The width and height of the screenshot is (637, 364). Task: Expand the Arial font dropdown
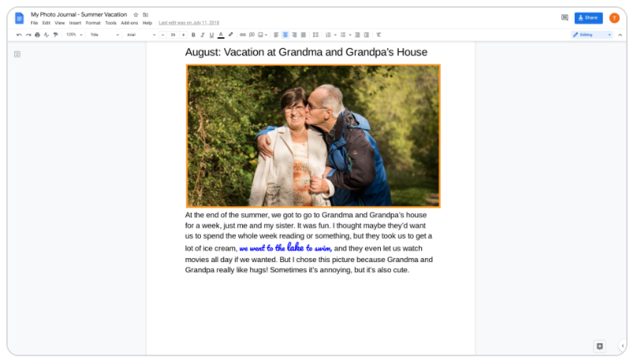[140, 35]
